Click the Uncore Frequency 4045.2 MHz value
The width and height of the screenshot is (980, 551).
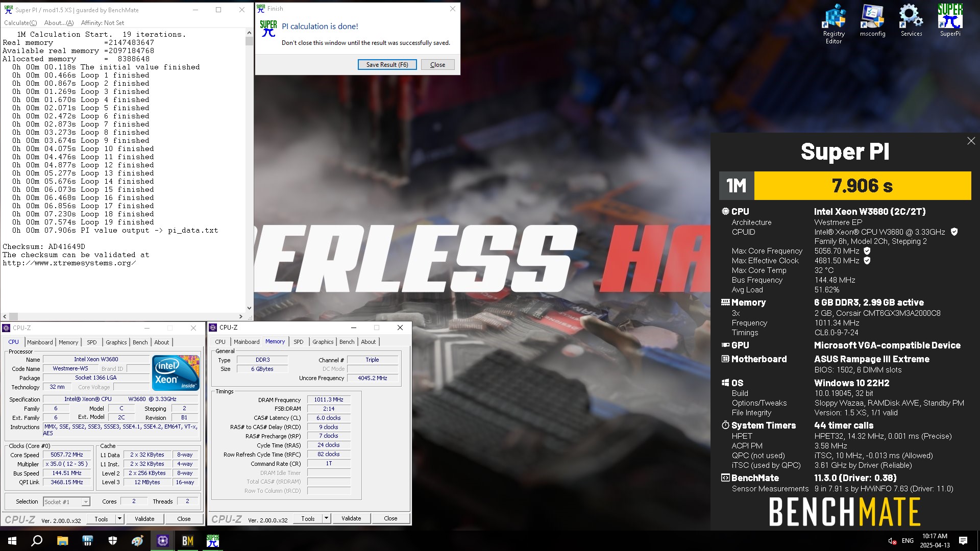pyautogui.click(x=372, y=379)
